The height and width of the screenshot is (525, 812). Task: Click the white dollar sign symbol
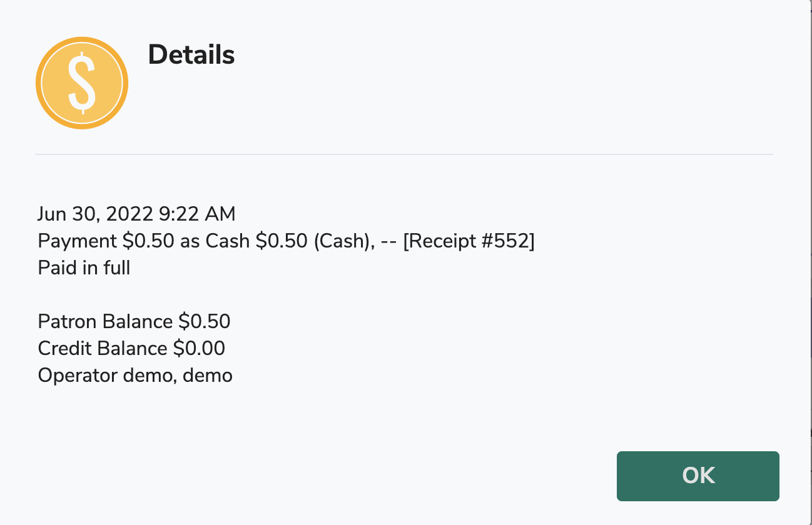pyautogui.click(x=82, y=83)
